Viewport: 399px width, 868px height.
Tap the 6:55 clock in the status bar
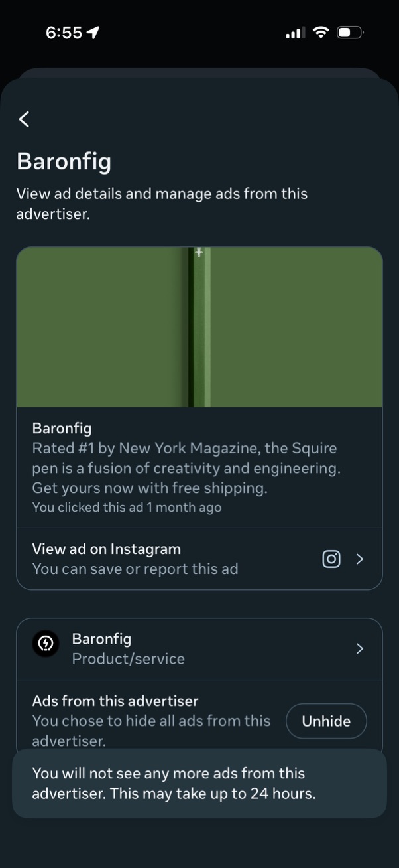(x=64, y=32)
